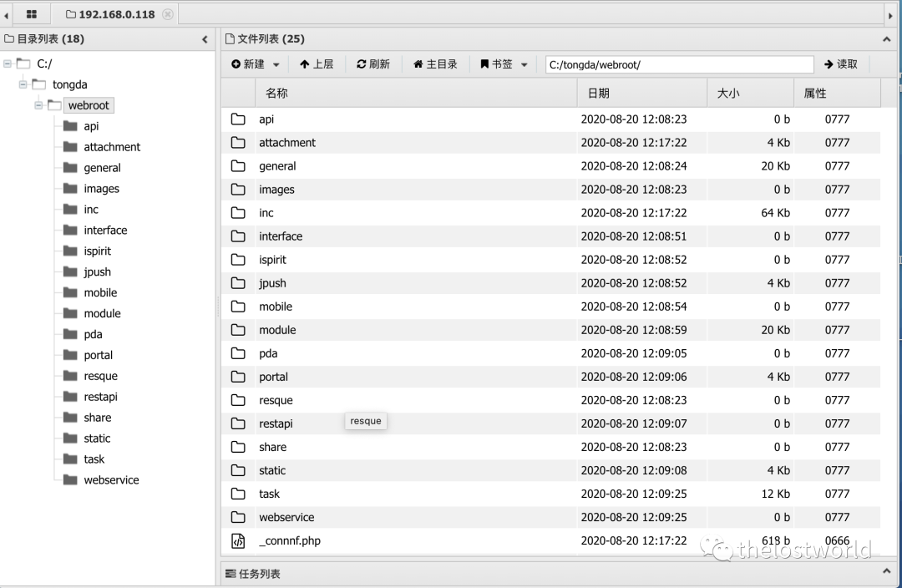Close the 192.168.0.118 tab
Screen dimensions: 902x588
167,14
